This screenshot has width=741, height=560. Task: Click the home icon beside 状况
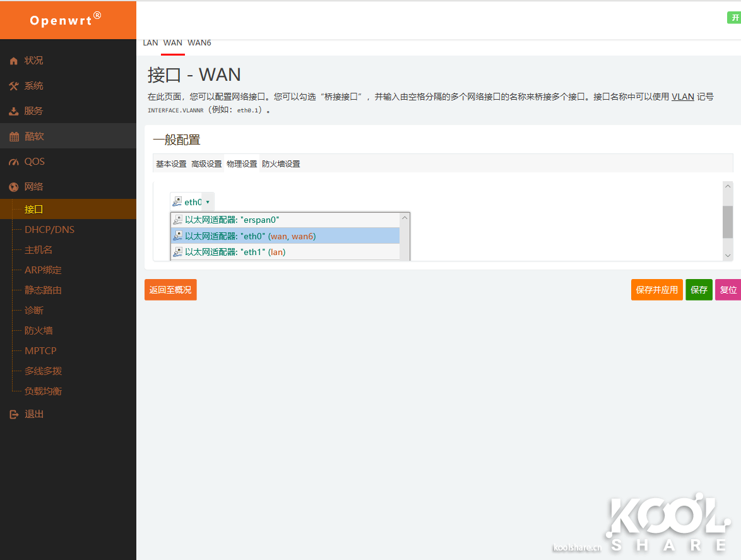click(14, 61)
